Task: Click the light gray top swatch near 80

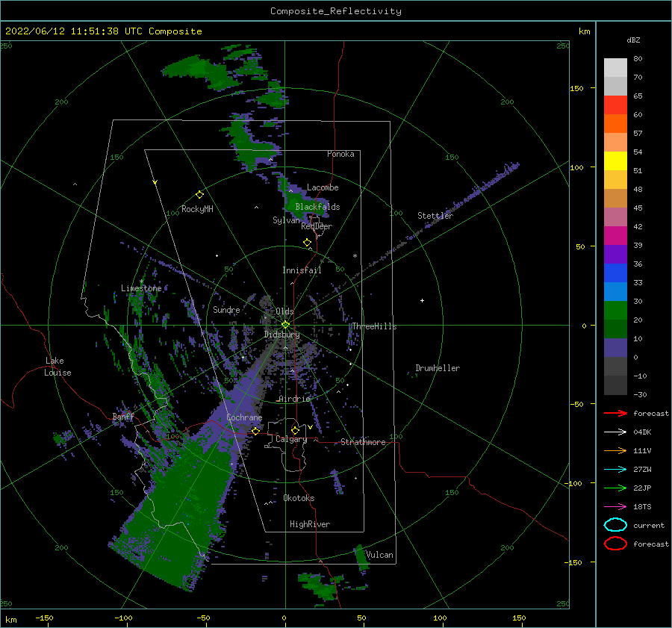Action: (615, 67)
